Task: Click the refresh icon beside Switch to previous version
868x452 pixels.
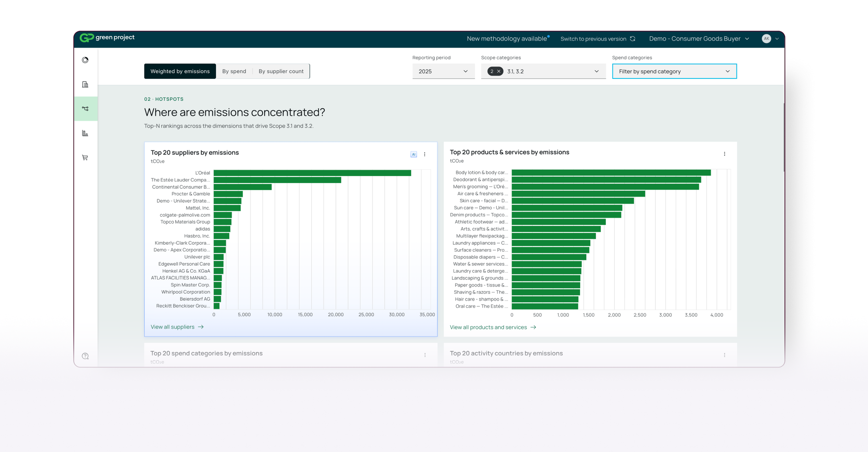Action: 633,39
